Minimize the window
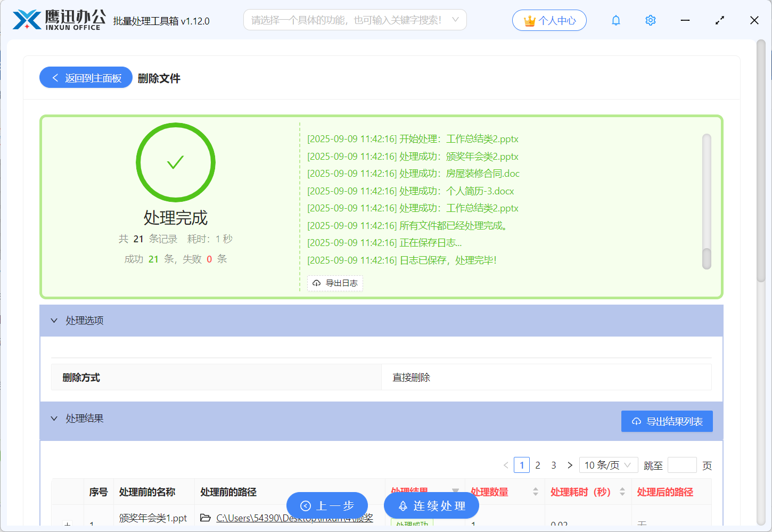Screen dimensions: 772x532 (x=685, y=20)
